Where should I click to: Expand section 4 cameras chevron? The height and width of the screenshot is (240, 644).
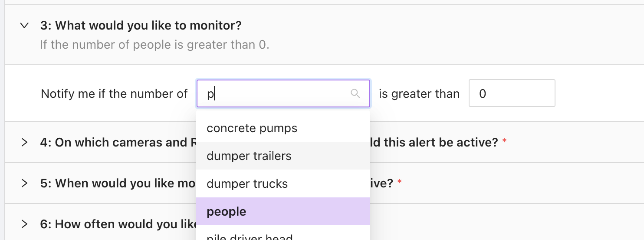pyautogui.click(x=24, y=142)
